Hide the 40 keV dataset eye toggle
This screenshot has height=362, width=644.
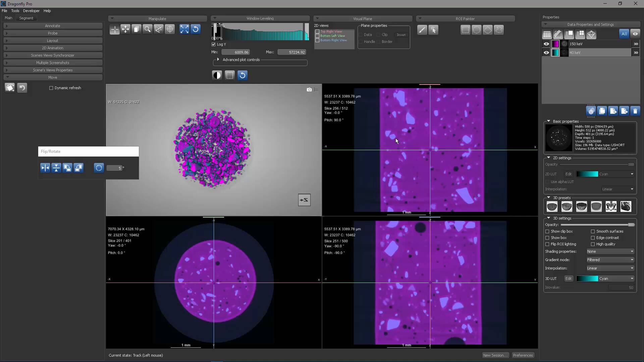[546, 53]
